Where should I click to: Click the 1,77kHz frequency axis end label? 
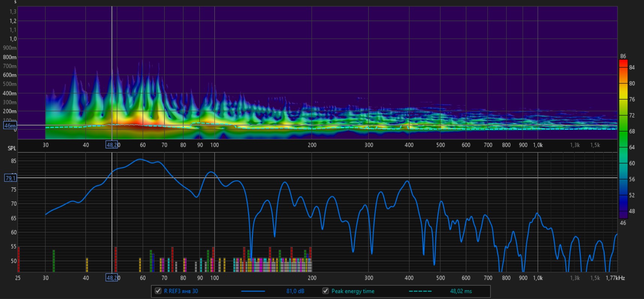(615, 278)
